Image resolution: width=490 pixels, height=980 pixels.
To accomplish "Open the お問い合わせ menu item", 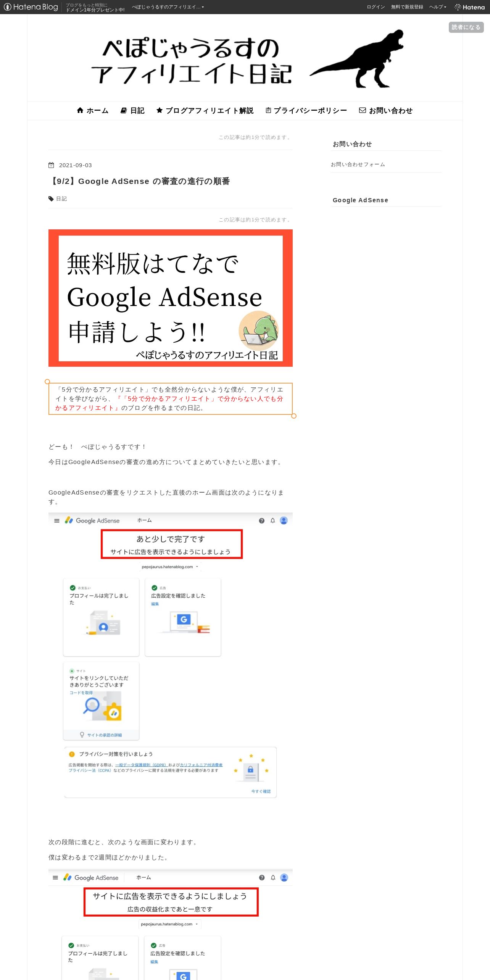I will [x=385, y=111].
